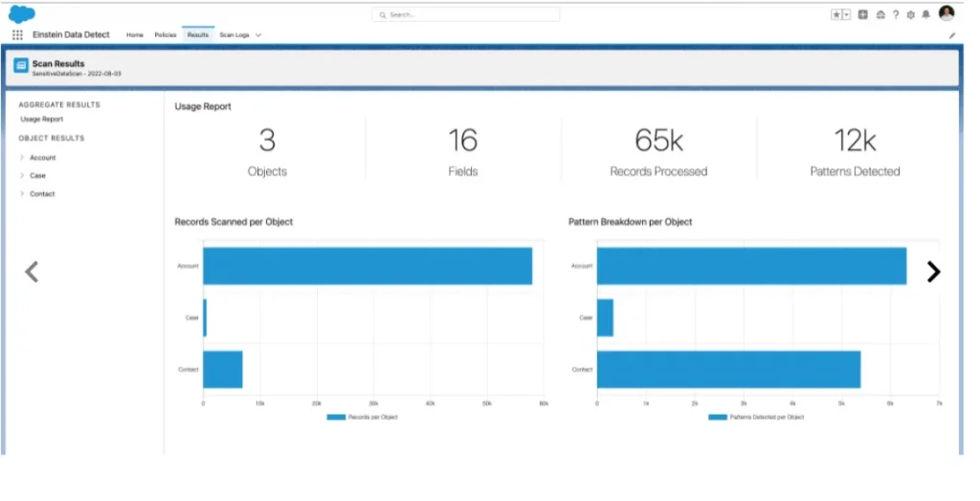Click the SensitiveDataScan - 2022-08-03 subtitle

point(77,74)
